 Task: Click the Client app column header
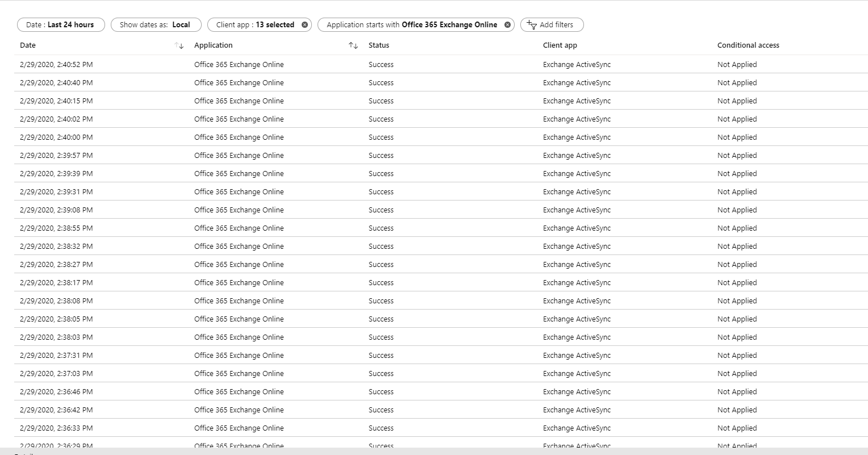560,45
